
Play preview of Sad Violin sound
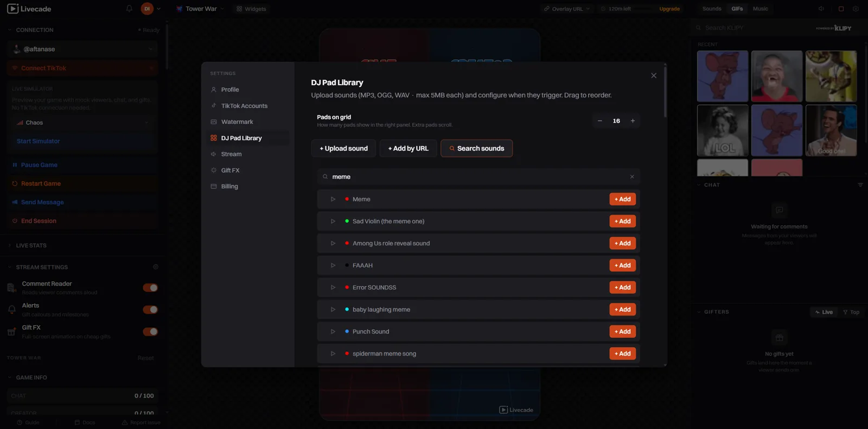(333, 222)
